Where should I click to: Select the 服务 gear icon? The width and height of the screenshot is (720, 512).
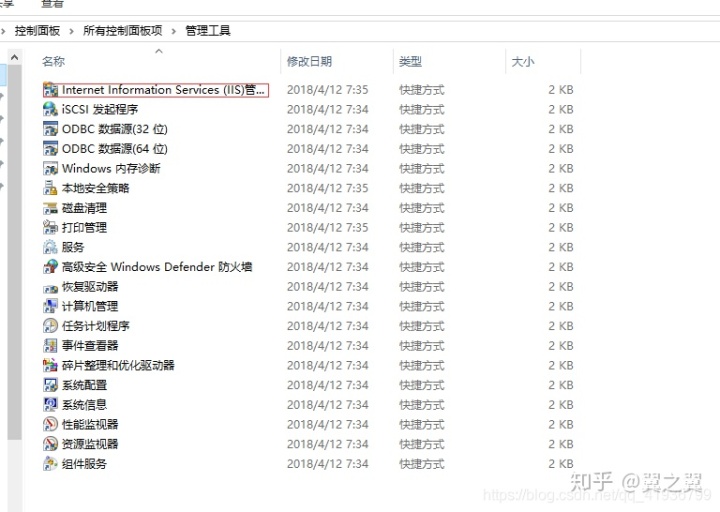point(51,248)
